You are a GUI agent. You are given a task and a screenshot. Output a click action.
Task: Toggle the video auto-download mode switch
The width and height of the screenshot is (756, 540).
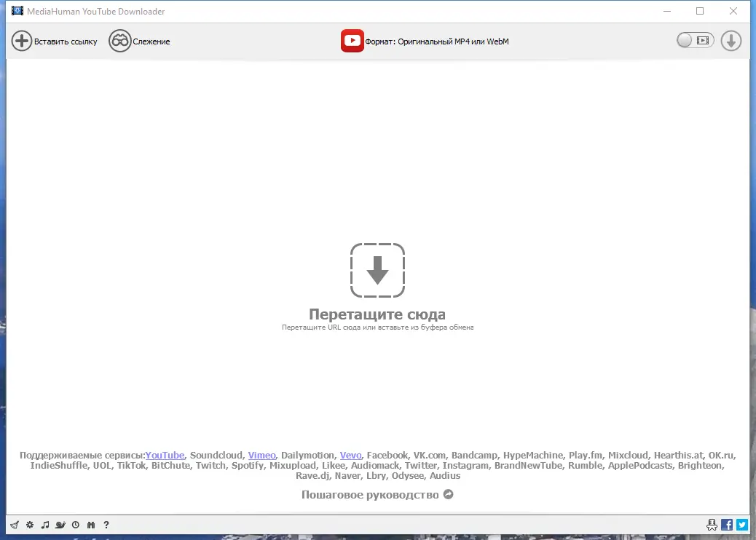695,40
